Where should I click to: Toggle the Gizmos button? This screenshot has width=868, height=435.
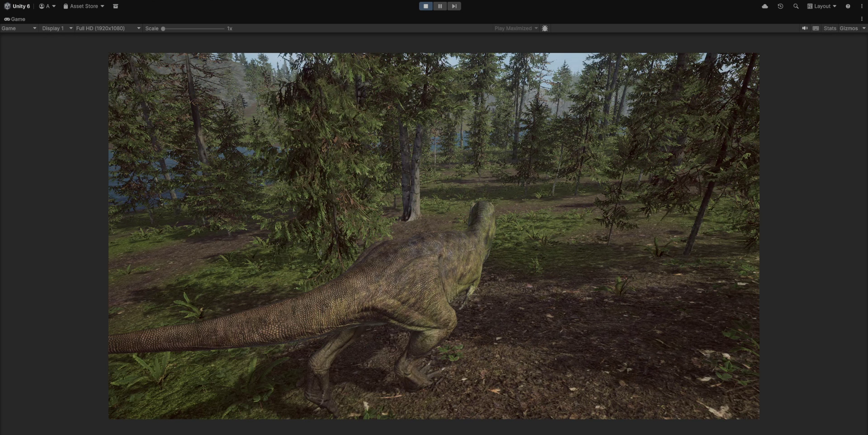coord(849,28)
